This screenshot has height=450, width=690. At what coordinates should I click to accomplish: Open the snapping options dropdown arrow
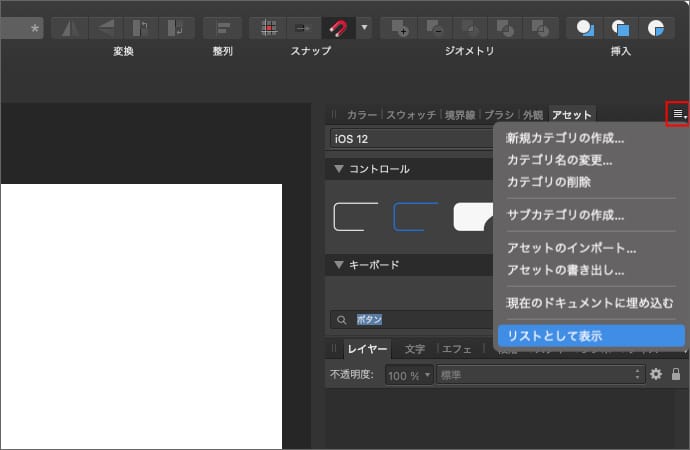point(363,27)
